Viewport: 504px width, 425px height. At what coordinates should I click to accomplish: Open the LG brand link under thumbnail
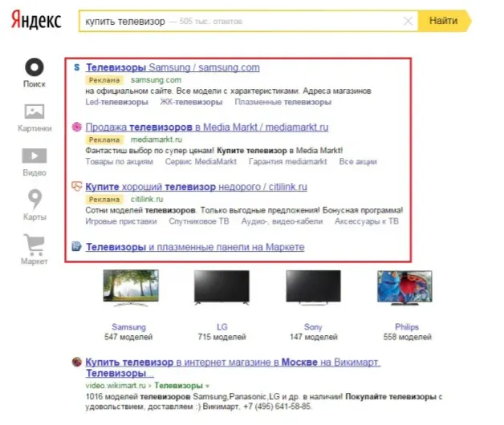222,327
